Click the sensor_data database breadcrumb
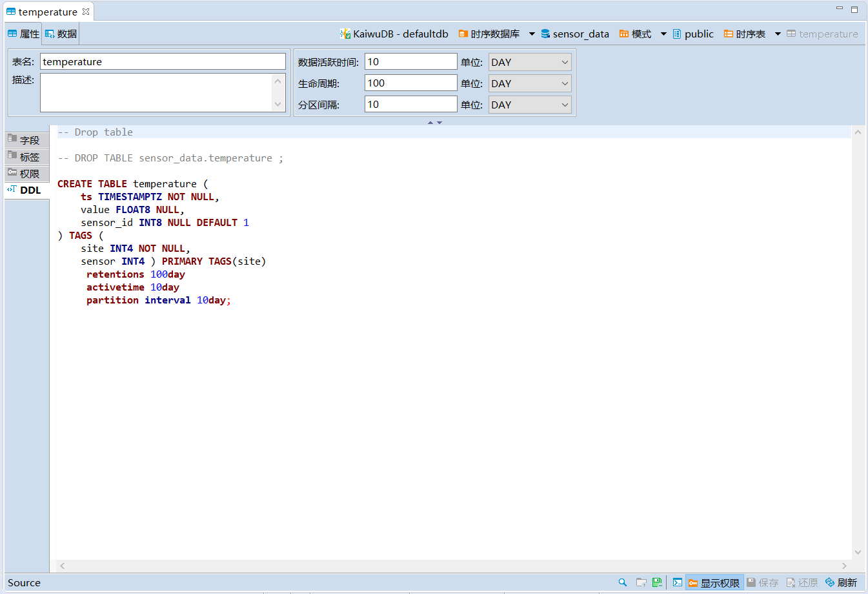Screen dimensions: 868x594 pyautogui.click(x=574, y=34)
